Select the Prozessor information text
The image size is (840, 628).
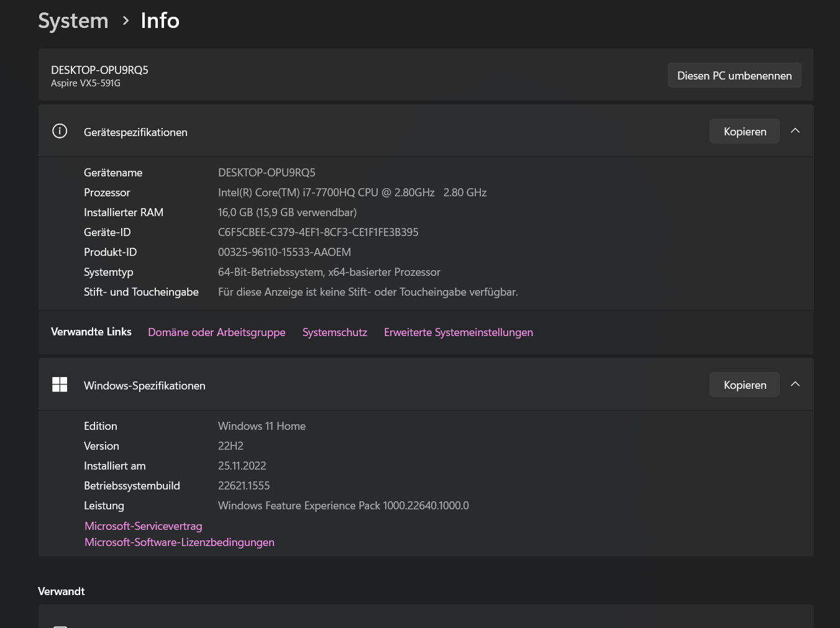(352, 192)
